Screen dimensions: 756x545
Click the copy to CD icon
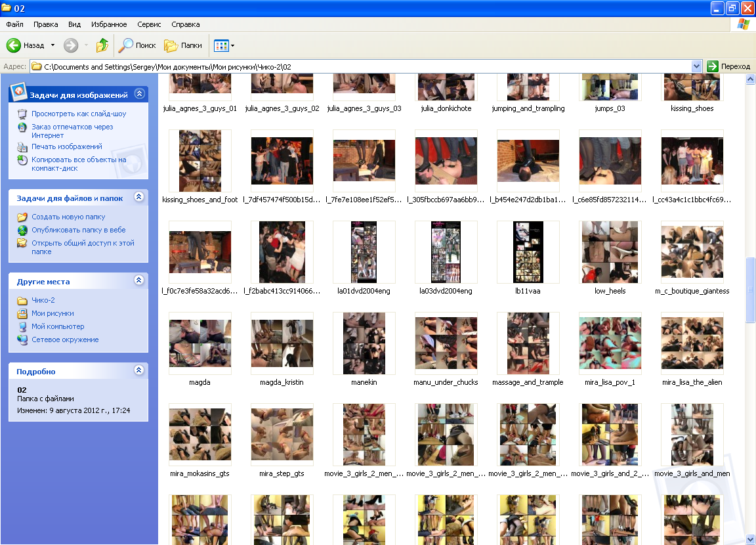click(x=22, y=160)
